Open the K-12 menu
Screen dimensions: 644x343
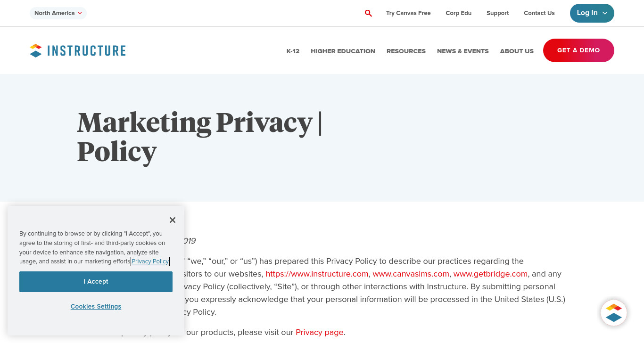click(x=293, y=51)
